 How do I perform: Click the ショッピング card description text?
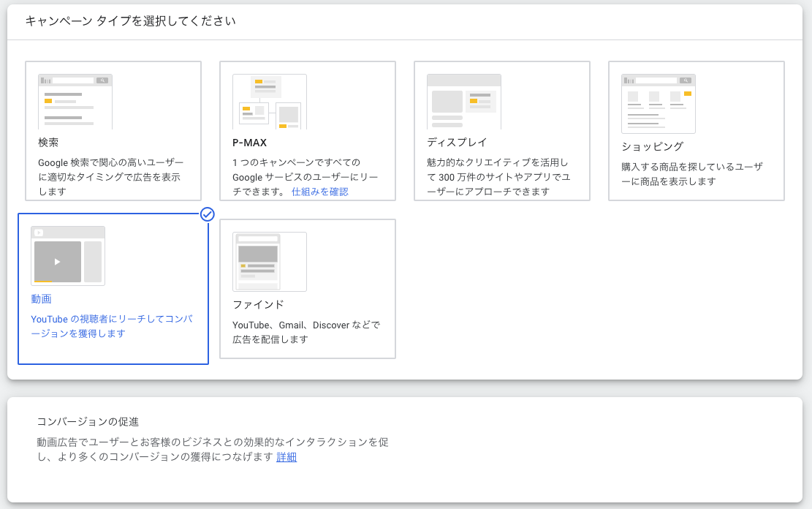[691, 174]
